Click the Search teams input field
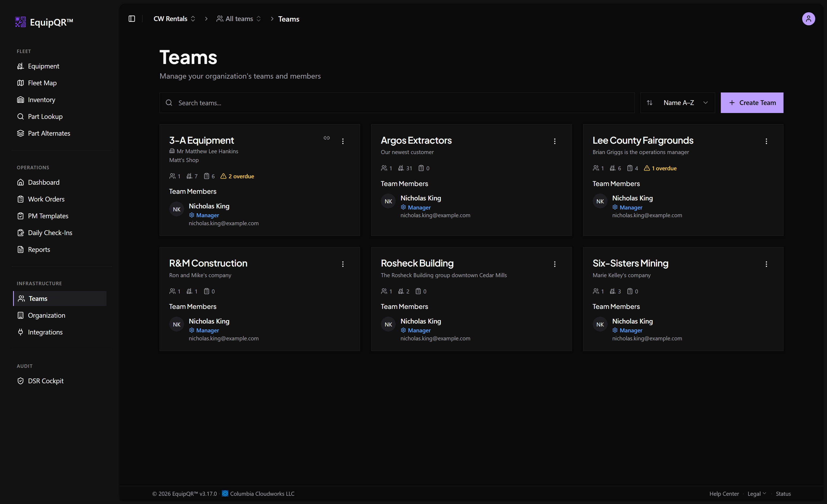Image resolution: width=827 pixels, height=504 pixels. tap(397, 103)
